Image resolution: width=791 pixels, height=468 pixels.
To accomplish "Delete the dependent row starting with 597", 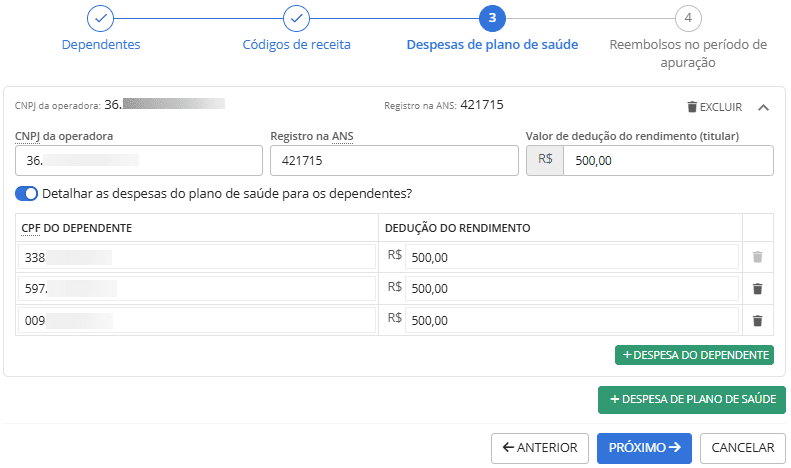I will point(757,289).
